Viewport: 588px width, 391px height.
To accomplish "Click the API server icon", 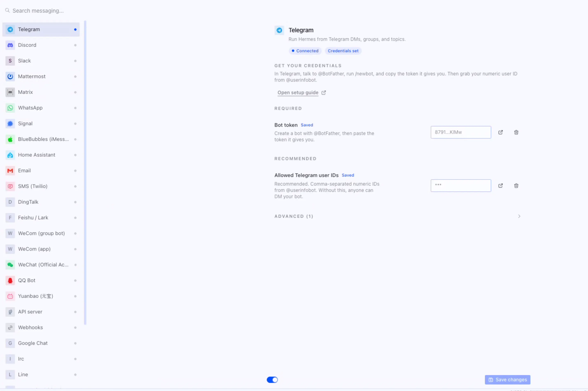I will coord(10,312).
